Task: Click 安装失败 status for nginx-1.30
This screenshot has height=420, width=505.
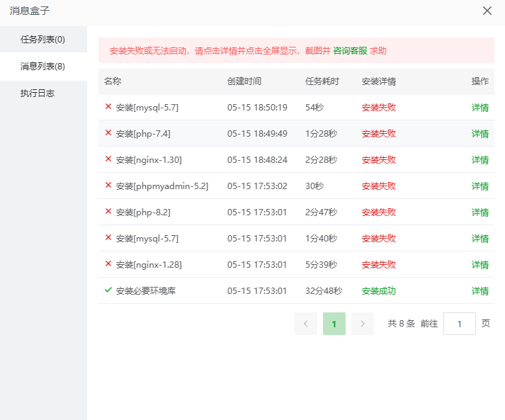Action: click(378, 160)
